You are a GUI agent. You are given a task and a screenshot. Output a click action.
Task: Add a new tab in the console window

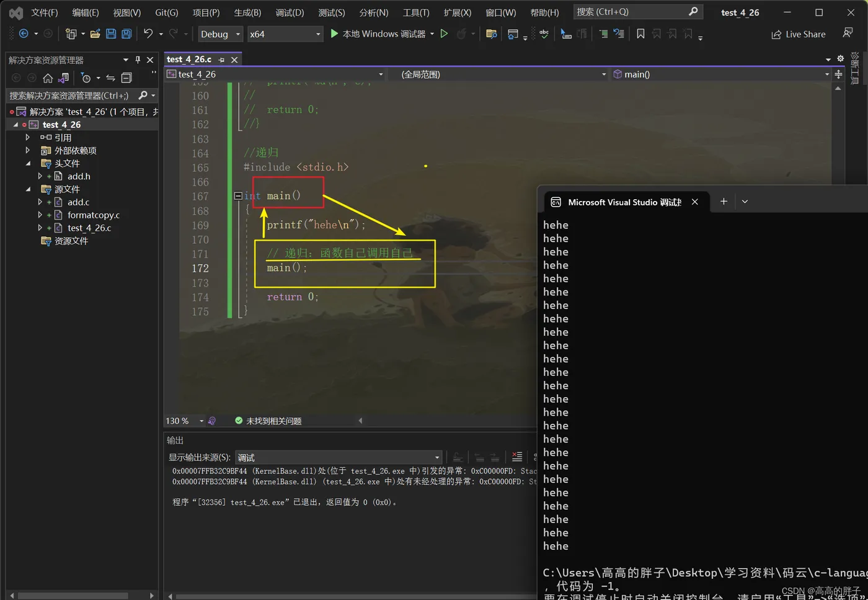click(x=724, y=201)
